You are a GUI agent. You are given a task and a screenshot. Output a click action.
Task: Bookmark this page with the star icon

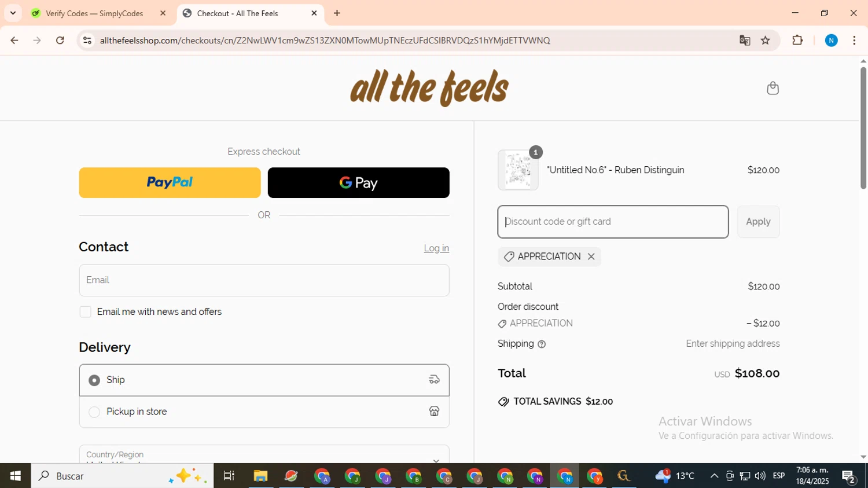tap(766, 40)
